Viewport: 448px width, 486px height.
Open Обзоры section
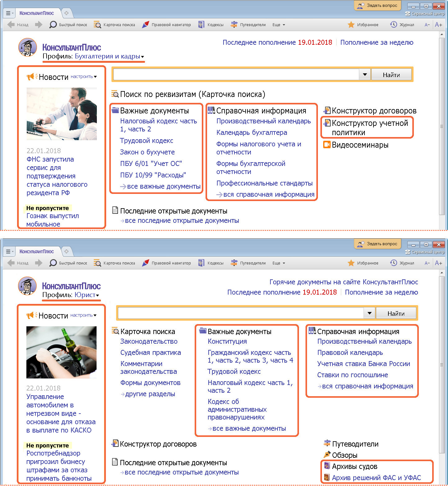pyautogui.click(x=340, y=455)
